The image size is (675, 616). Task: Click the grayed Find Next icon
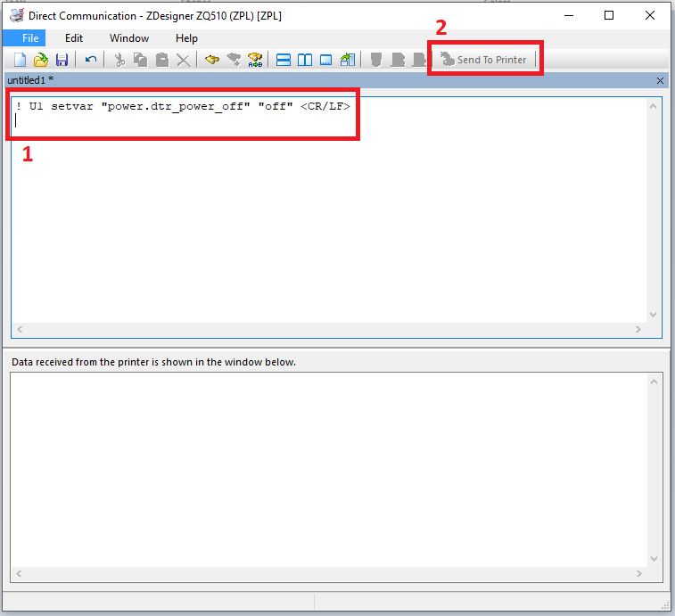pos(234,60)
